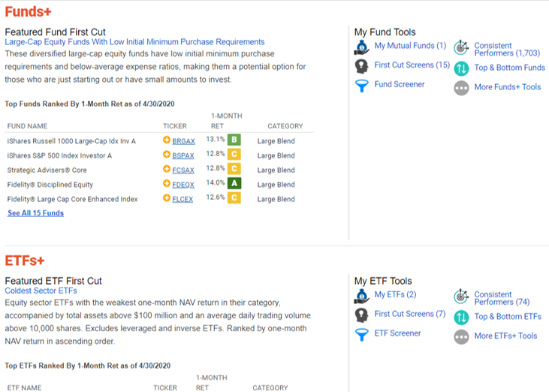Click the ETF Consistent Performers target icon
549x392 pixels.
tap(461, 297)
